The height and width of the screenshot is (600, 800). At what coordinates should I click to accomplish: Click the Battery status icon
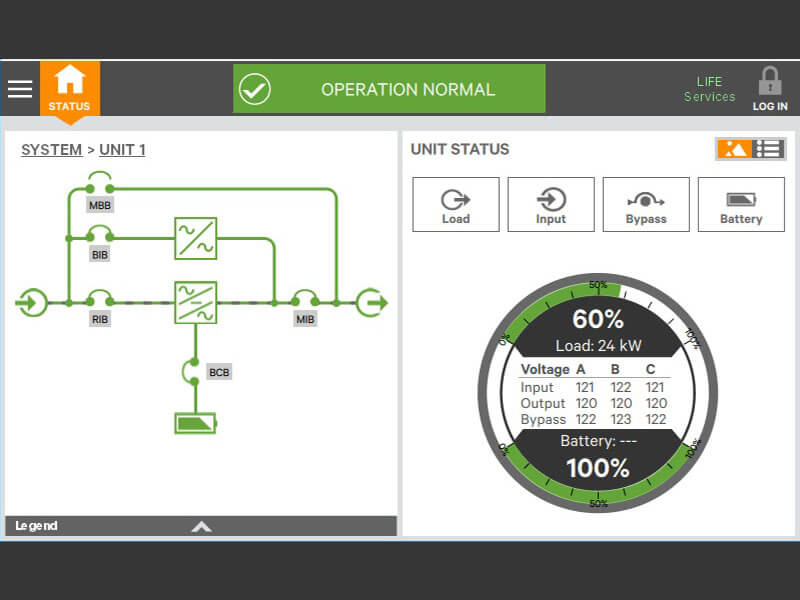pyautogui.click(x=740, y=203)
